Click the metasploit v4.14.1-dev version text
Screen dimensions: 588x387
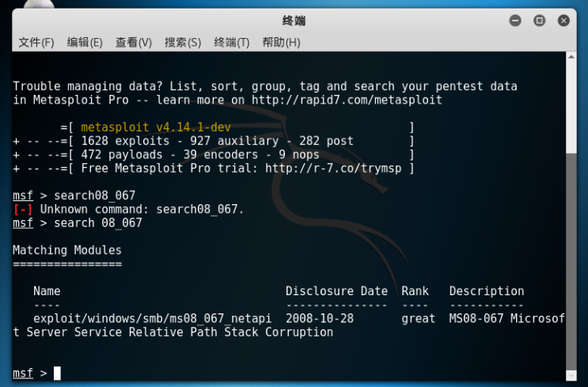(x=156, y=127)
